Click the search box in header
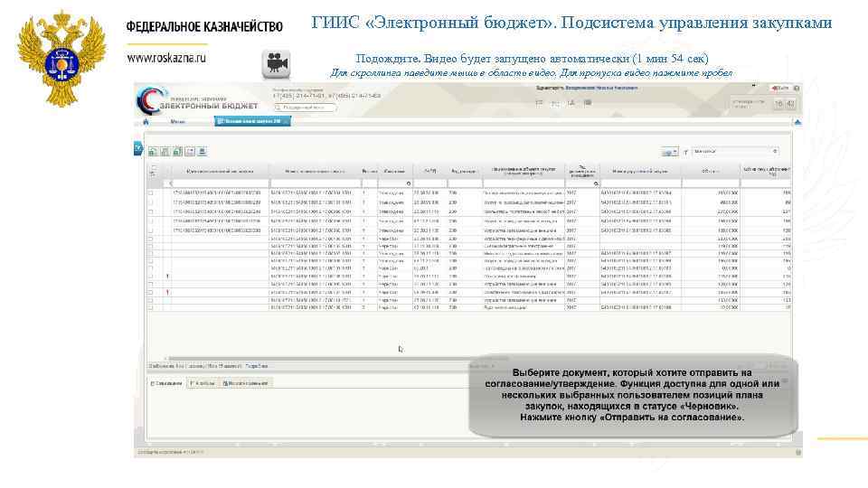868x488 pixels. [x=305, y=108]
